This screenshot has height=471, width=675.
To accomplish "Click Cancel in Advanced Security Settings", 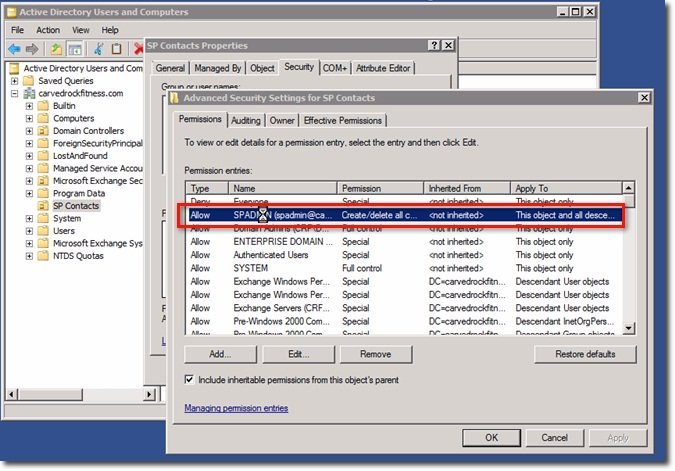I will [554, 437].
